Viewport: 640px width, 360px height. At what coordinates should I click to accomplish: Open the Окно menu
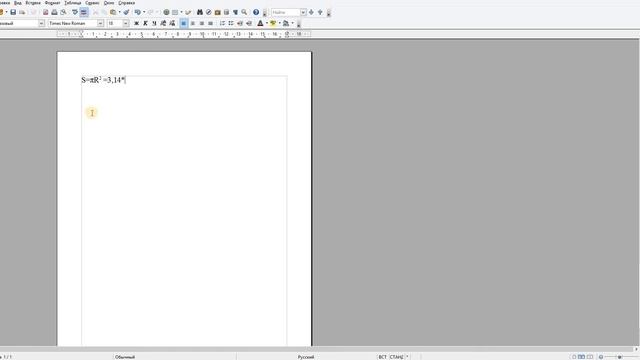[109, 3]
